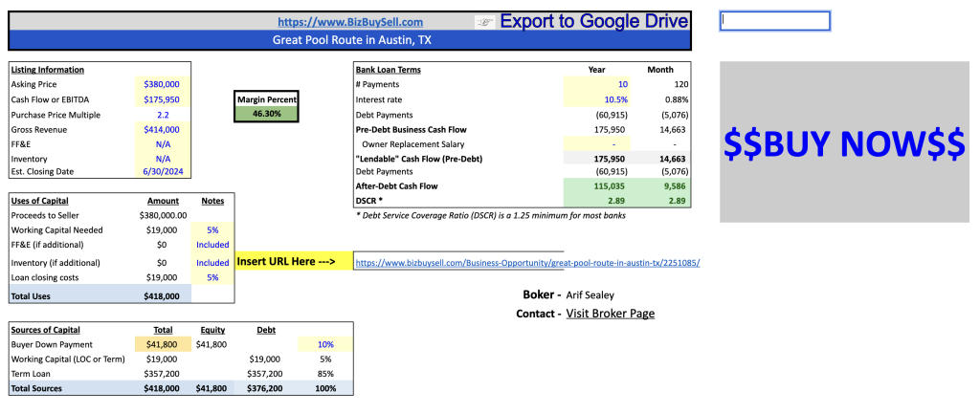Select the Asking Price $380,000 cell
The height and width of the screenshot is (413, 980).
click(163, 84)
